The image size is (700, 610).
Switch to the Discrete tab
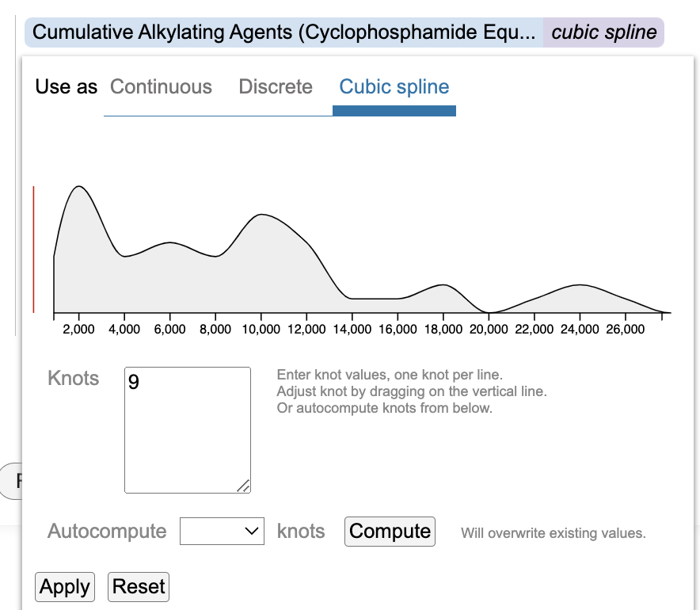(x=276, y=87)
